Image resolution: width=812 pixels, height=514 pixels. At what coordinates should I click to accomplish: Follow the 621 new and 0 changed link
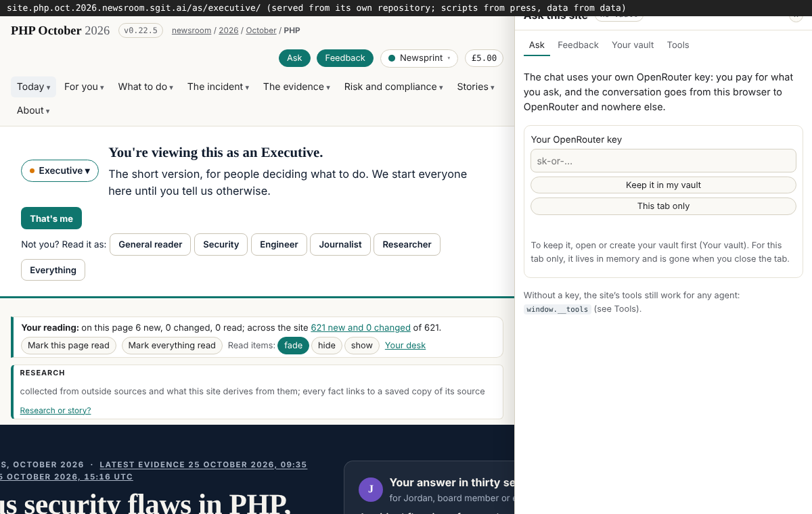pos(361,327)
